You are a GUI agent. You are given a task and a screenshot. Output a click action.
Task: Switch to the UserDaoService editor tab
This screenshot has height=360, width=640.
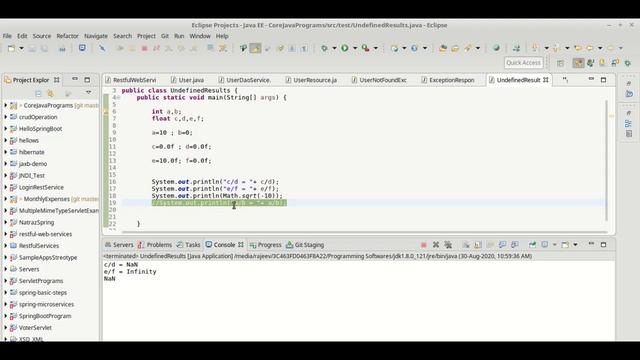click(x=244, y=80)
